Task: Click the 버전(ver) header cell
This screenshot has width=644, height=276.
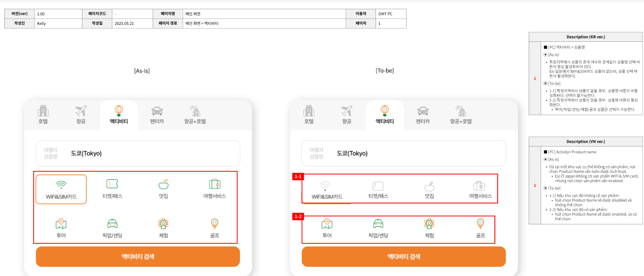Action: (20, 14)
